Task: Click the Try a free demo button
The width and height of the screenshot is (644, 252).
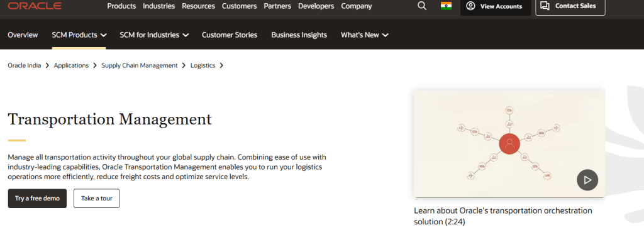Action: pyautogui.click(x=37, y=198)
